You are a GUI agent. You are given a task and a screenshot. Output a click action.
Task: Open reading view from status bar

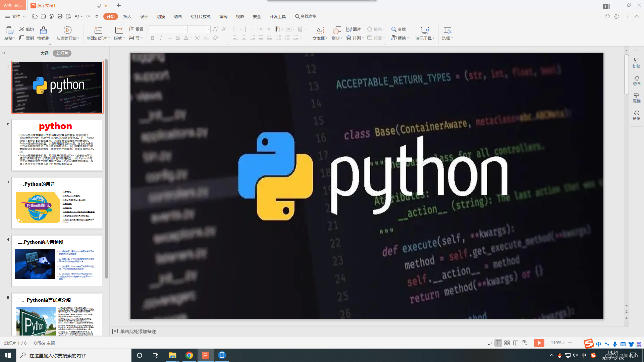[516, 343]
